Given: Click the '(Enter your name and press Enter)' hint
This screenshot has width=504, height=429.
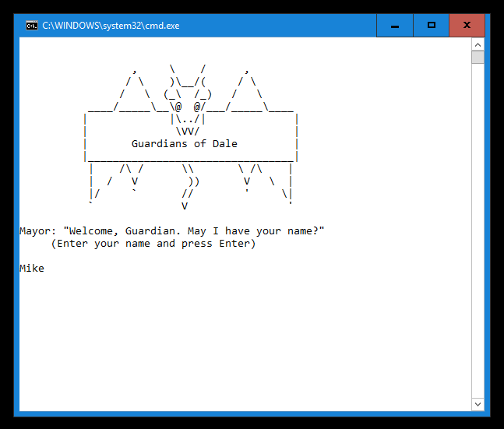Looking at the screenshot, I should (153, 244).
